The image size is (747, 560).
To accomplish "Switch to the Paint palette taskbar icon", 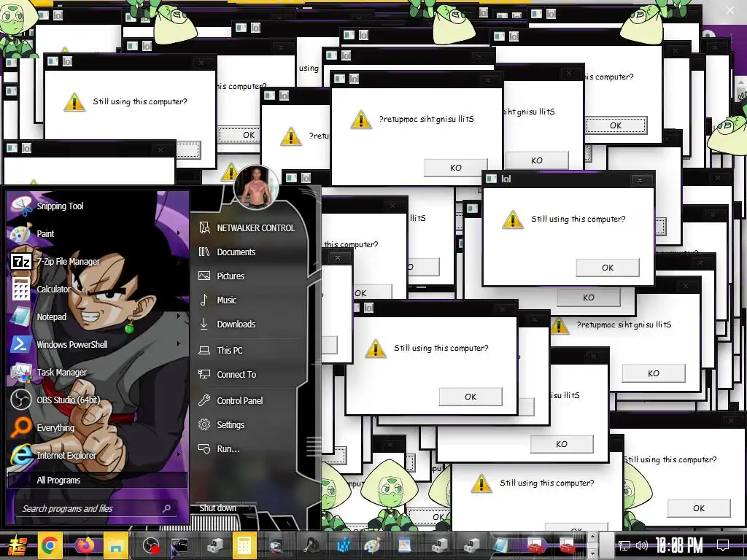I will pos(371,545).
